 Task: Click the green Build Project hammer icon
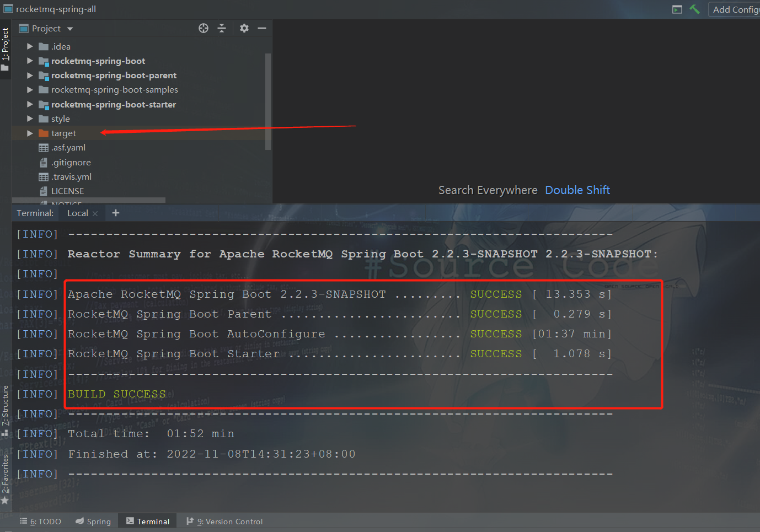point(694,9)
